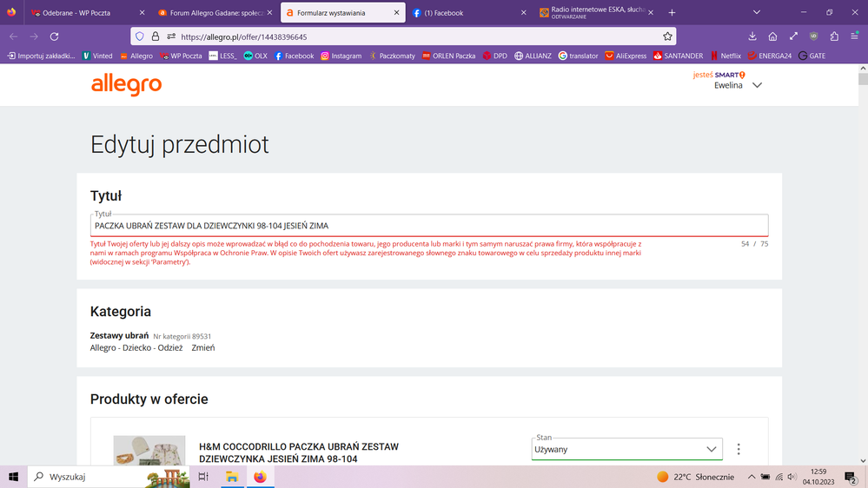This screenshot has height=488, width=868.
Task: Open Task View from the taskbar
Action: pos(203,477)
